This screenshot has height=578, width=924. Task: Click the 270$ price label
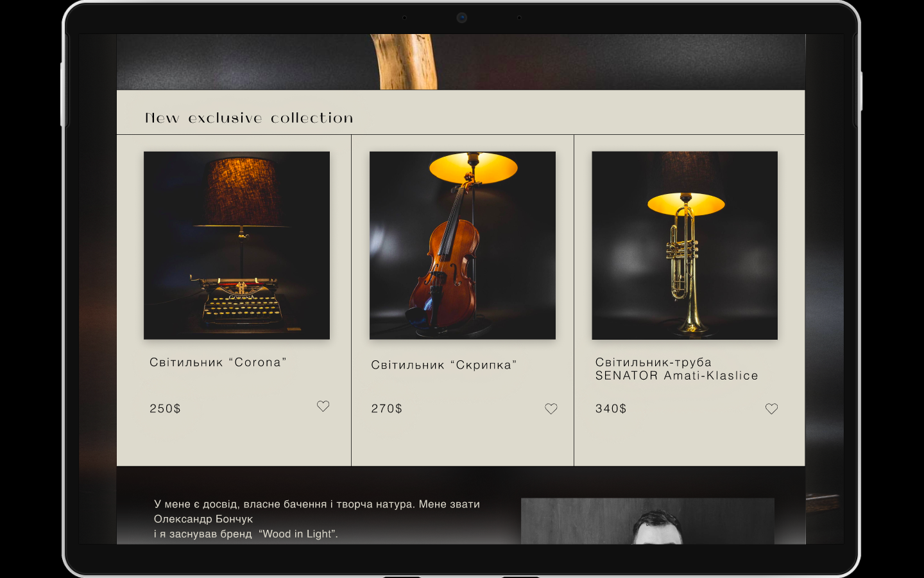tap(387, 408)
